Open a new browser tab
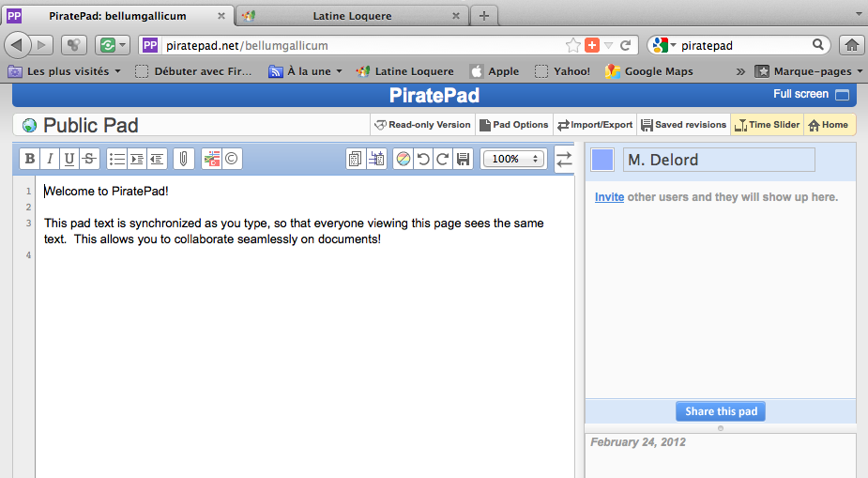 point(484,16)
